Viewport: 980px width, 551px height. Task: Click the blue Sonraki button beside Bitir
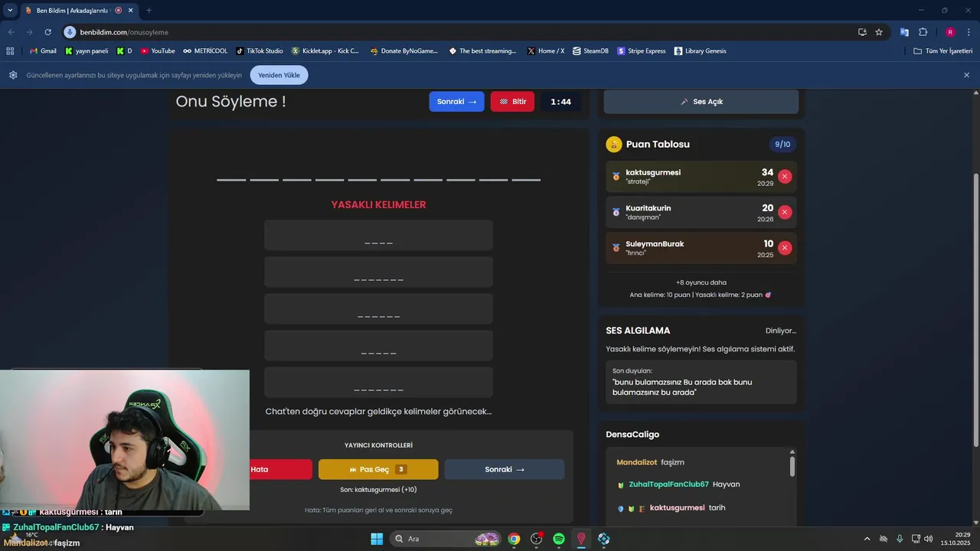click(456, 102)
